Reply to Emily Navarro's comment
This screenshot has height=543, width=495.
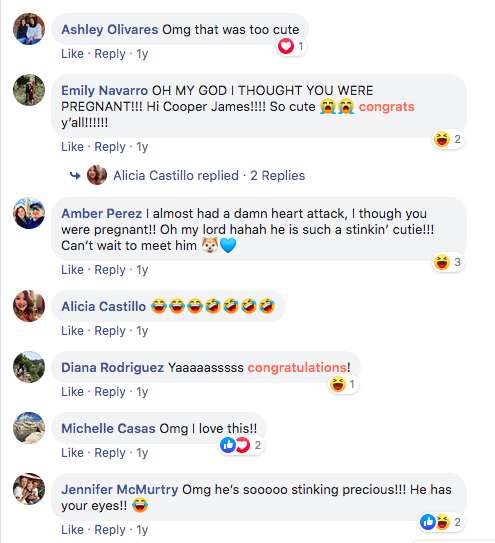point(110,147)
